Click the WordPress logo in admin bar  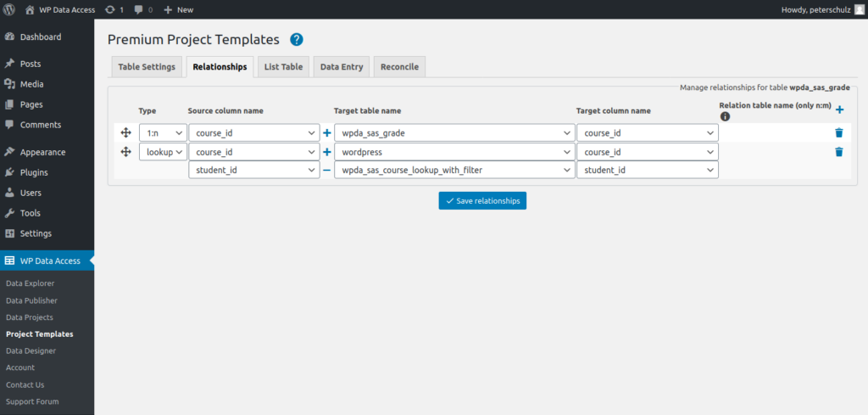click(x=9, y=9)
